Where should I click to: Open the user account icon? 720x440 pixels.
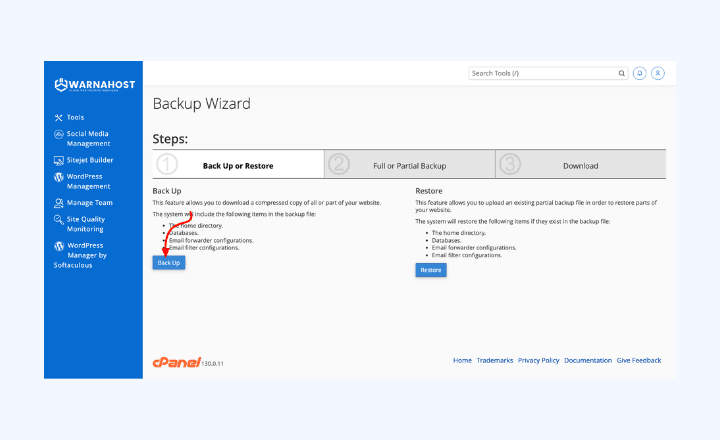(x=658, y=73)
